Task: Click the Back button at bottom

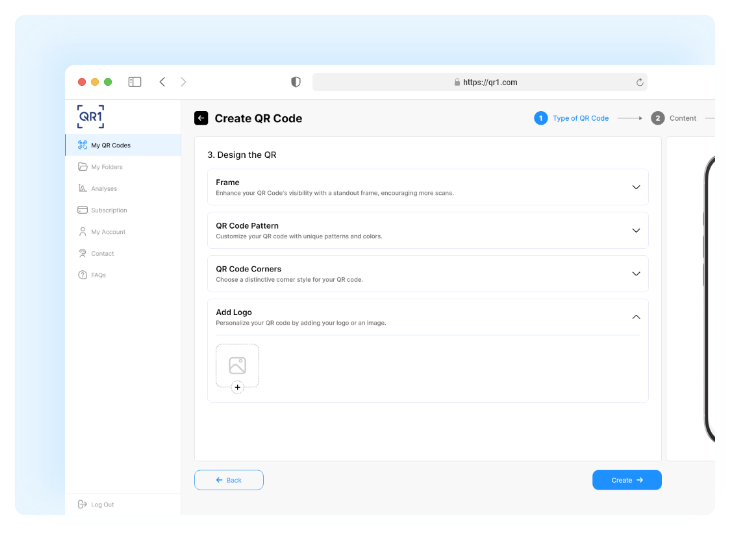Action: click(x=229, y=480)
